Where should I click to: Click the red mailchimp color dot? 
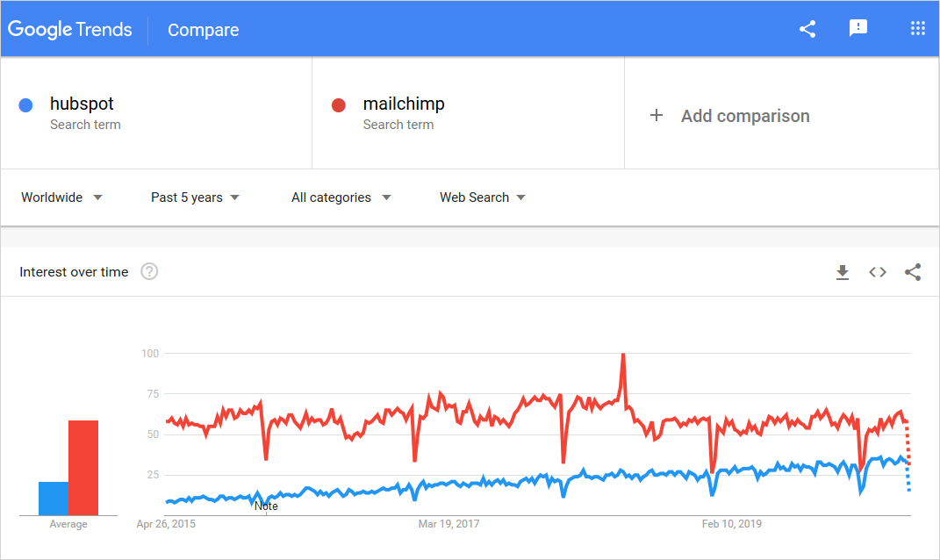339,105
